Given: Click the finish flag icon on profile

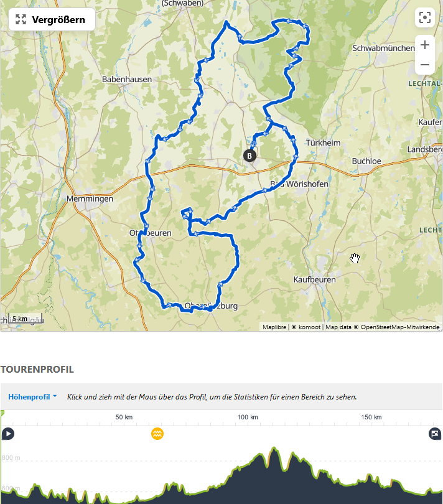Looking at the screenshot, I should pos(435,434).
